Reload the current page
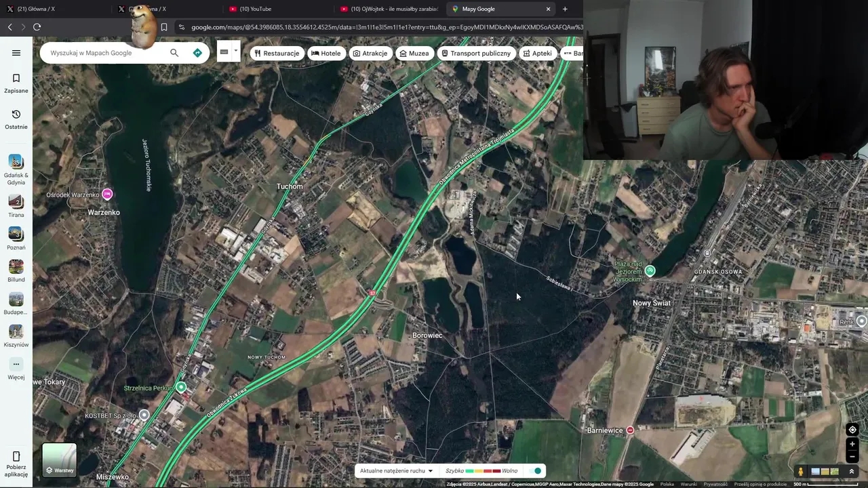This screenshot has width=868, height=488. point(37,27)
